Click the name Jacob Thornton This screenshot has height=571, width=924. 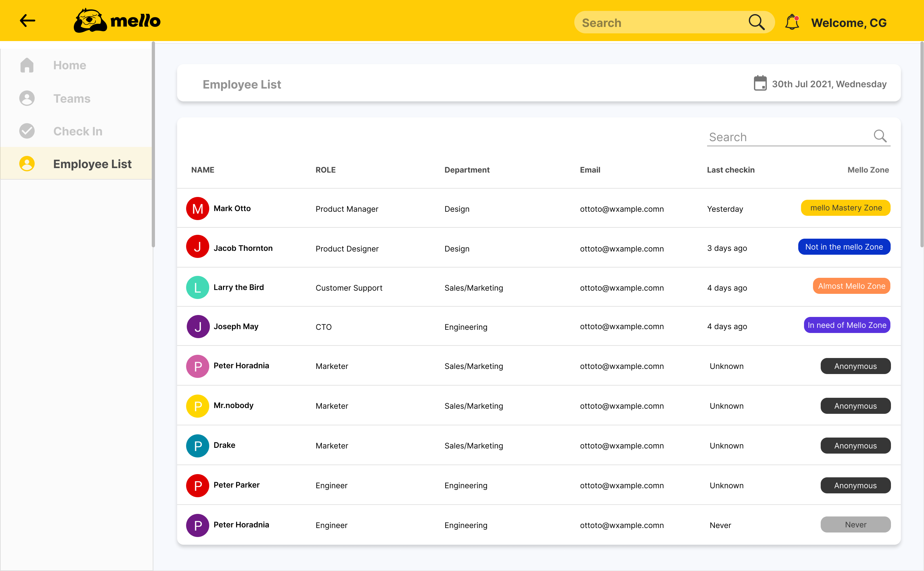(x=243, y=248)
